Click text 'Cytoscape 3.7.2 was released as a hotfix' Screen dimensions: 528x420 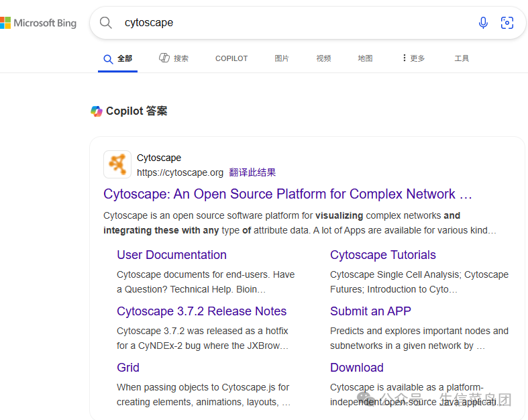click(x=203, y=331)
